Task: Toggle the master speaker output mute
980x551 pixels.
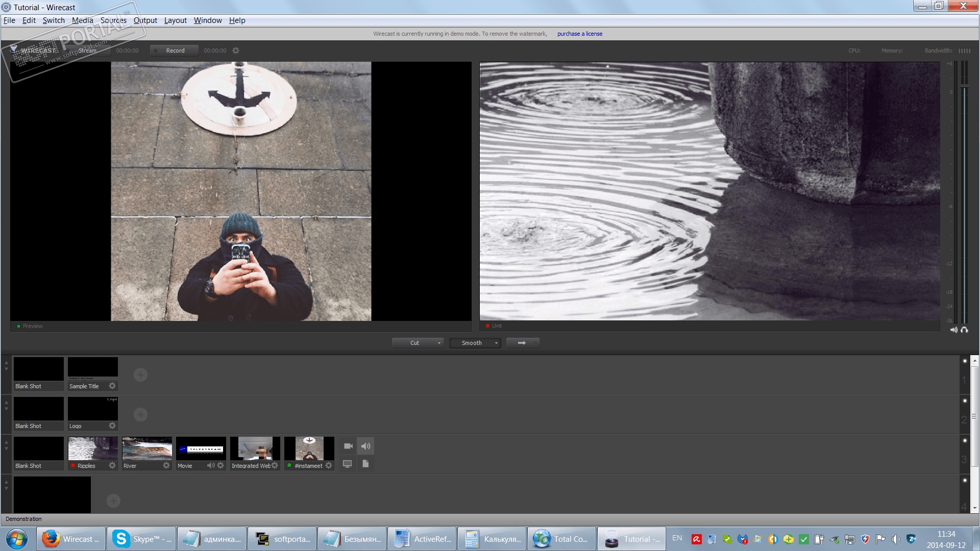Action: pos(953,330)
